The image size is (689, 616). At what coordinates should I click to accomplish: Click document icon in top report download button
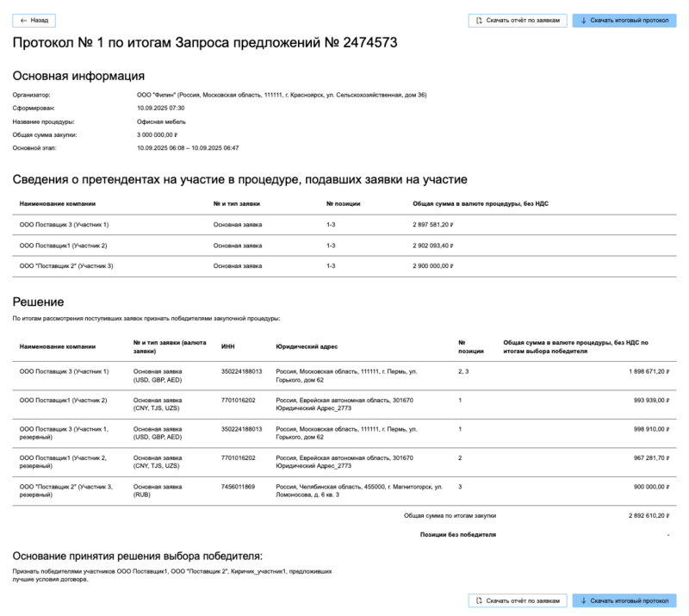click(479, 20)
